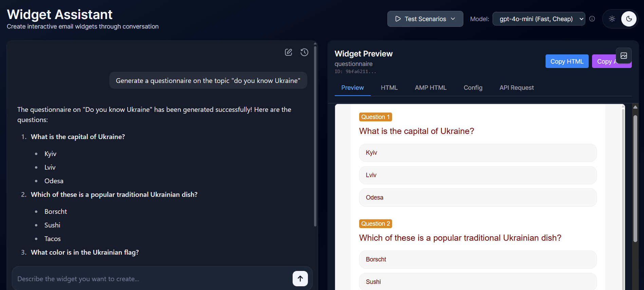The image size is (644, 290).
Task: Open the chat history clock icon
Action: pyautogui.click(x=304, y=52)
